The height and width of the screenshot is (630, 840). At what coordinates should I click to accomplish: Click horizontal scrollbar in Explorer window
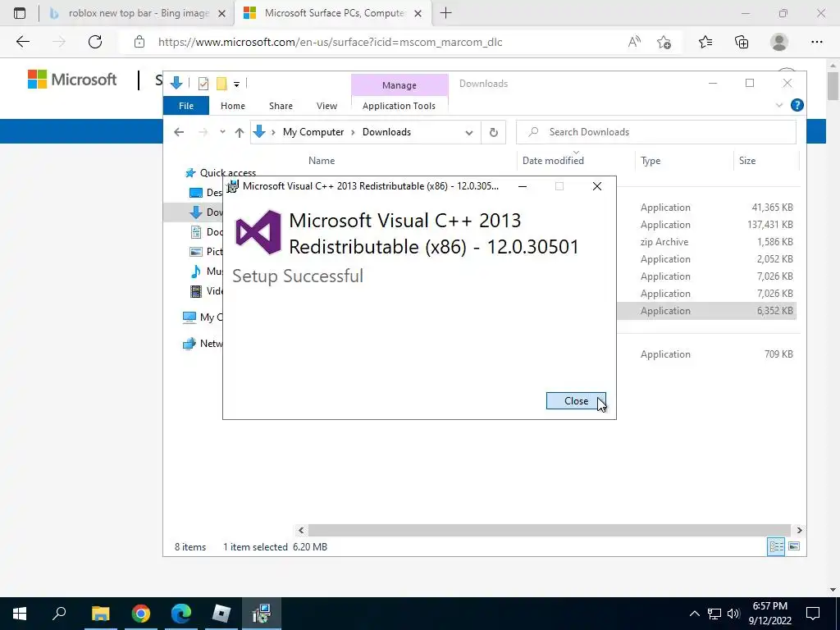coord(549,531)
